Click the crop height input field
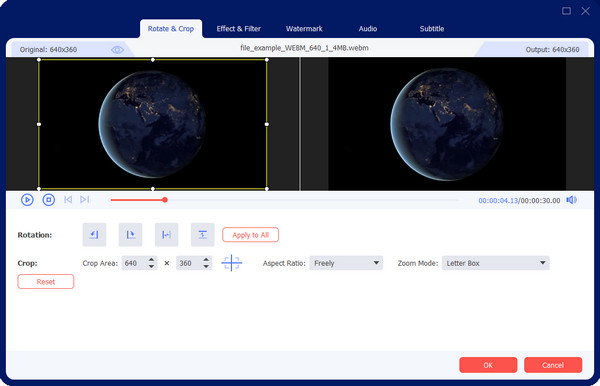Image resolution: width=600 pixels, height=386 pixels. pos(189,263)
